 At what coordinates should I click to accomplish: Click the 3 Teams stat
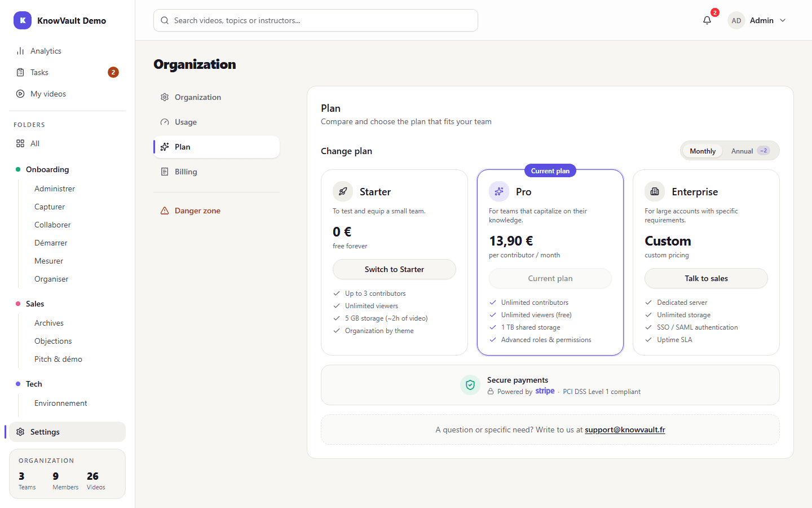[x=27, y=480]
